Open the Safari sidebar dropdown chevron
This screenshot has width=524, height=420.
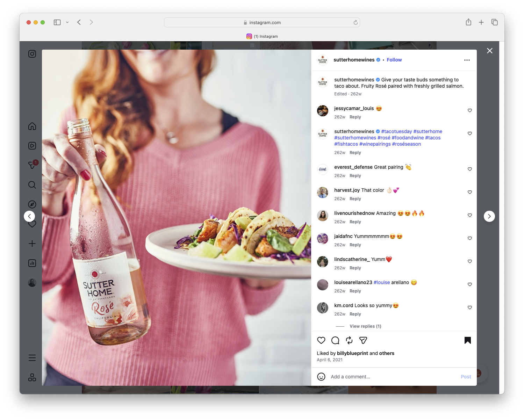point(67,22)
